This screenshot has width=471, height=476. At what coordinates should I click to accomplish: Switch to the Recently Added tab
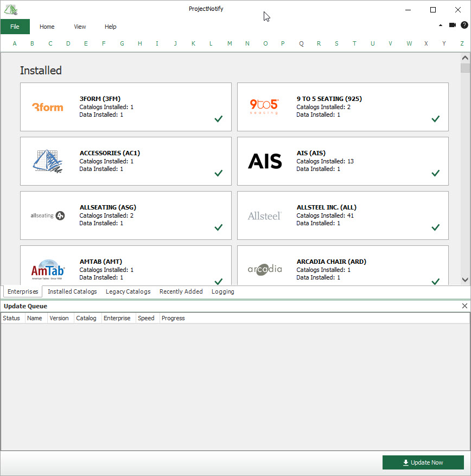(x=181, y=291)
